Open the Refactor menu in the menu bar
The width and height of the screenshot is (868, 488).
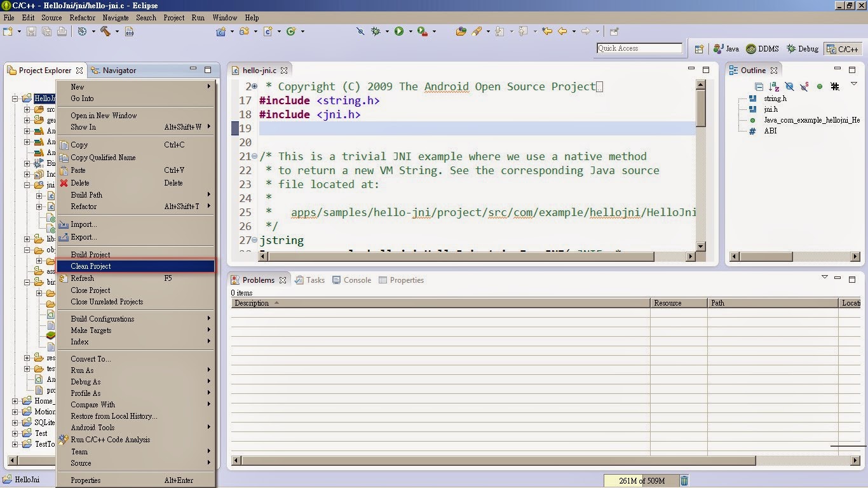(83, 18)
